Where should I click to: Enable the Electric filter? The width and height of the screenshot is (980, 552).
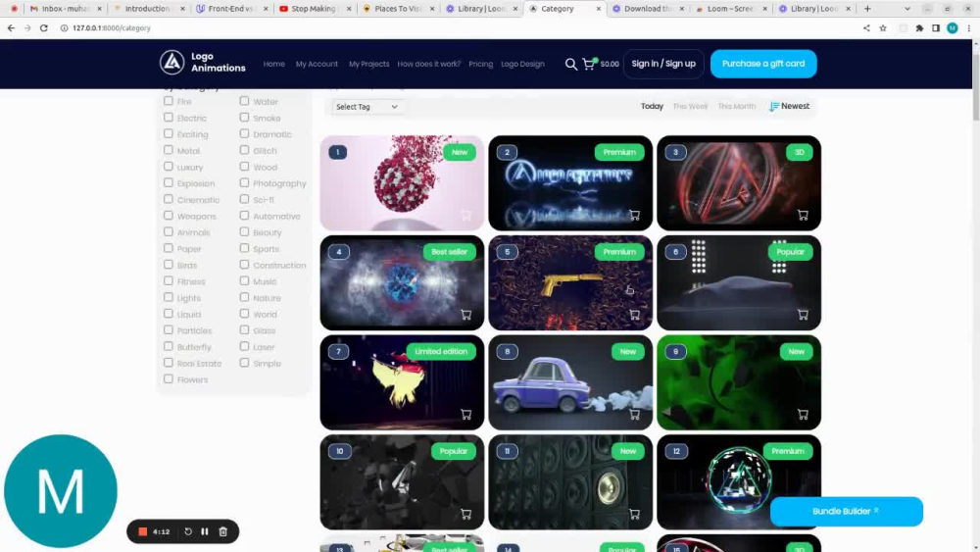pyautogui.click(x=169, y=117)
